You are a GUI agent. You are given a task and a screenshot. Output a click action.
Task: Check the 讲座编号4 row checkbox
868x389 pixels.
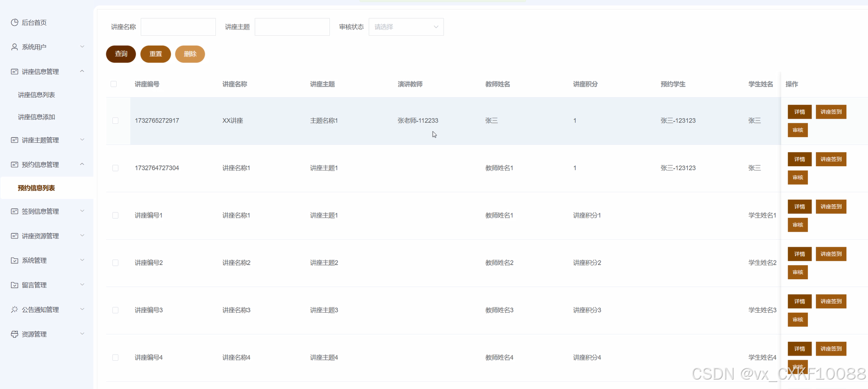(x=115, y=357)
